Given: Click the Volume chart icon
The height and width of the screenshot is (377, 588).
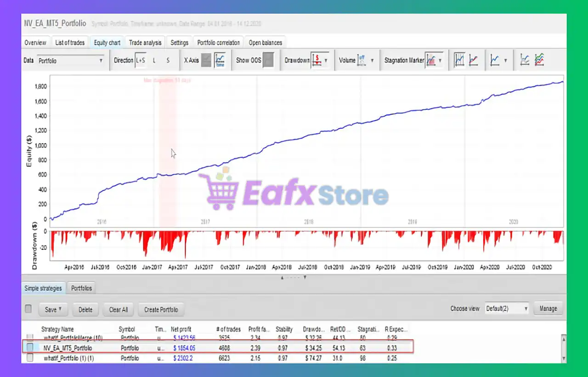Looking at the screenshot, I should coord(362,60).
